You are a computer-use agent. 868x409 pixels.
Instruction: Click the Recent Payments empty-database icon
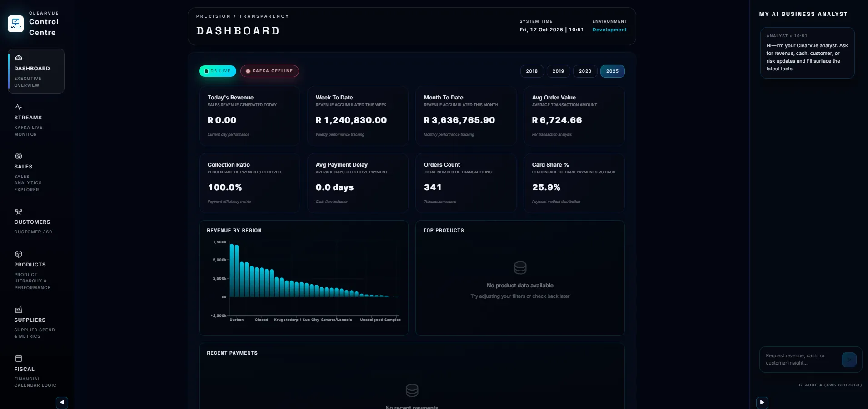tap(412, 390)
